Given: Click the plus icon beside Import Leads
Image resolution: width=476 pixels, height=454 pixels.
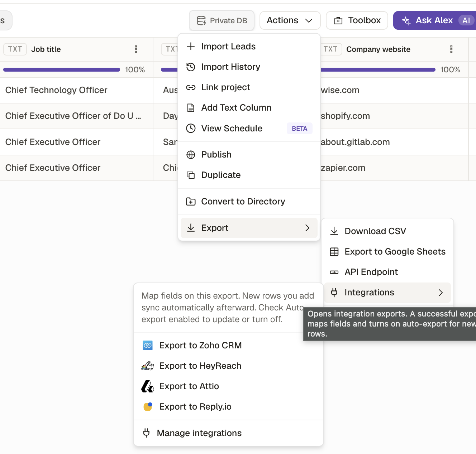Looking at the screenshot, I should tap(191, 46).
